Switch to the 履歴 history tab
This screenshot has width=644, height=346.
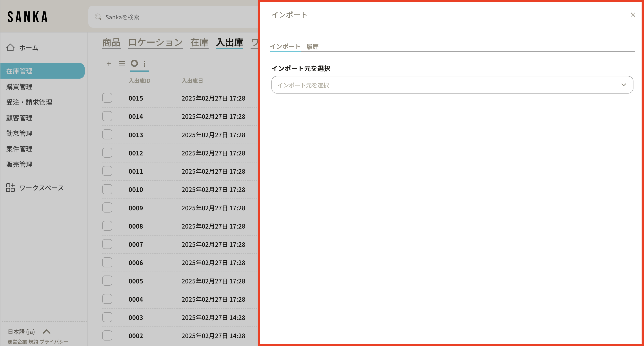[x=312, y=47]
